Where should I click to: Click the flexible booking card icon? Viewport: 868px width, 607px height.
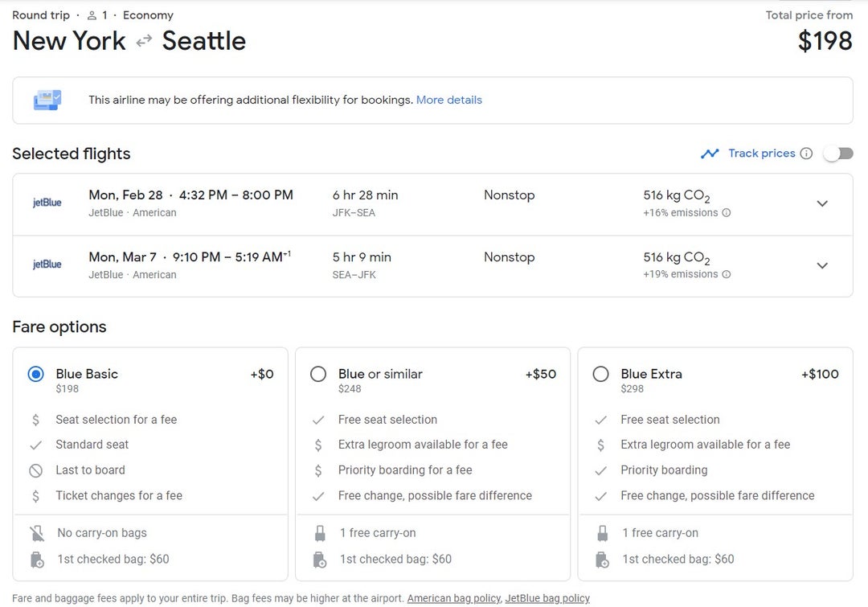click(47, 99)
